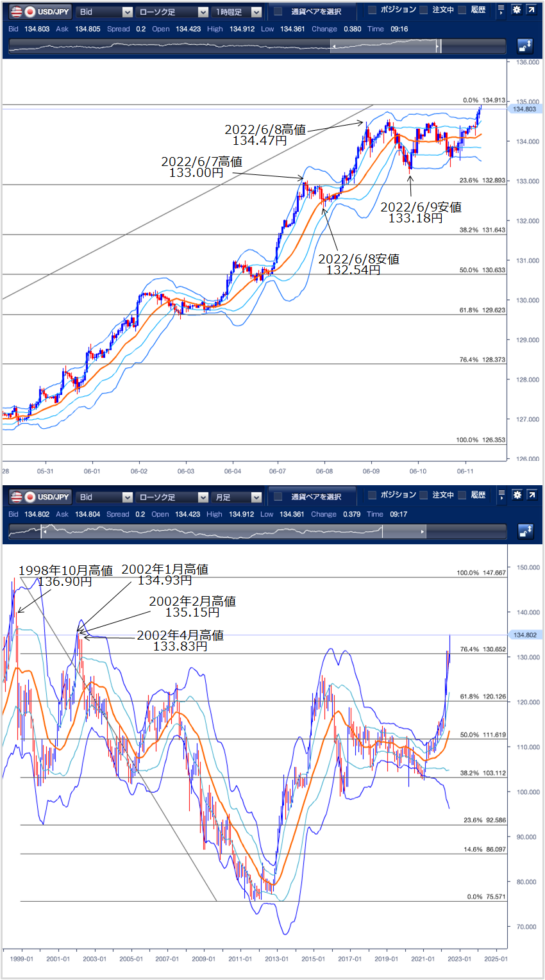Click USD/JPY pair button on 月足 chart
The width and height of the screenshot is (545, 980).
coord(40,497)
